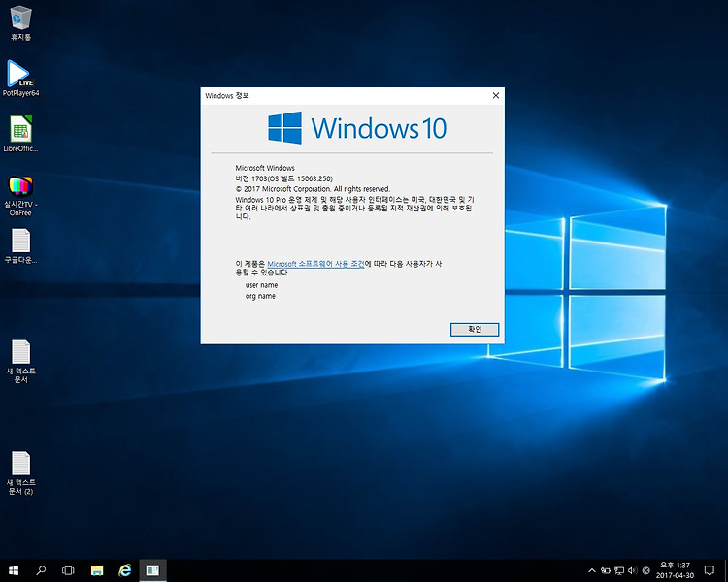The height and width of the screenshot is (582, 728).
Task: Click the 확인 button in Windows 정보 dialog
Action: (x=475, y=329)
